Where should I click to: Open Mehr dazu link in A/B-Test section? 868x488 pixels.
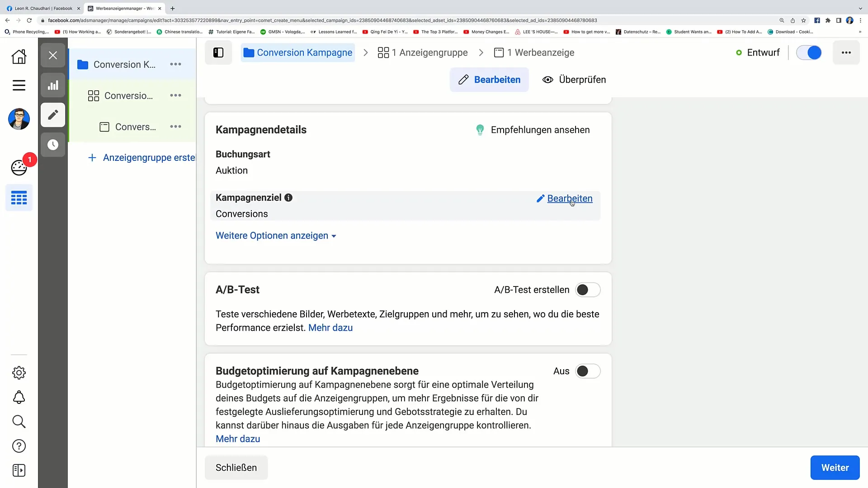click(x=330, y=328)
